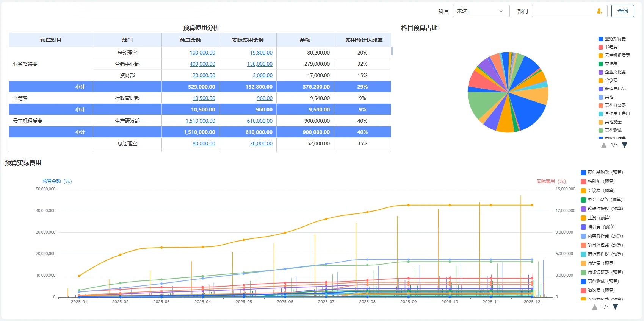
Task: Open actual cost link 960.00 for 行政管理部
Action: point(265,98)
